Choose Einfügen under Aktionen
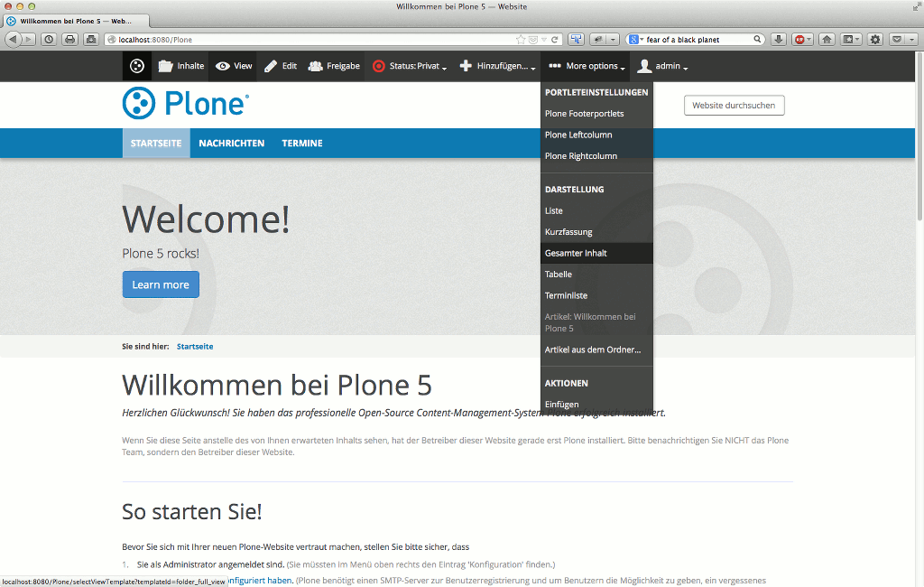The height and width of the screenshot is (587, 924). (x=596, y=404)
